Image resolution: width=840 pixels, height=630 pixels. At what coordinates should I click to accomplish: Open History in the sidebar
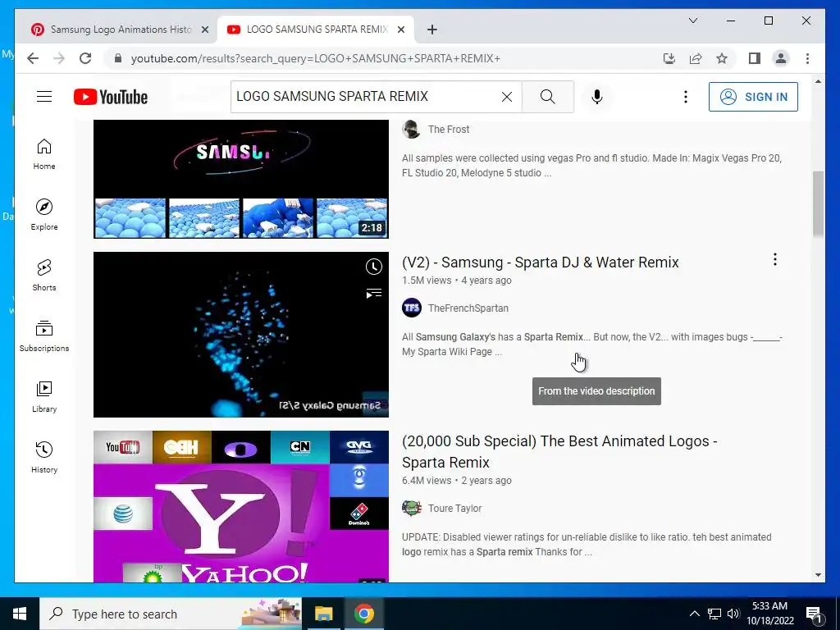coord(44,457)
